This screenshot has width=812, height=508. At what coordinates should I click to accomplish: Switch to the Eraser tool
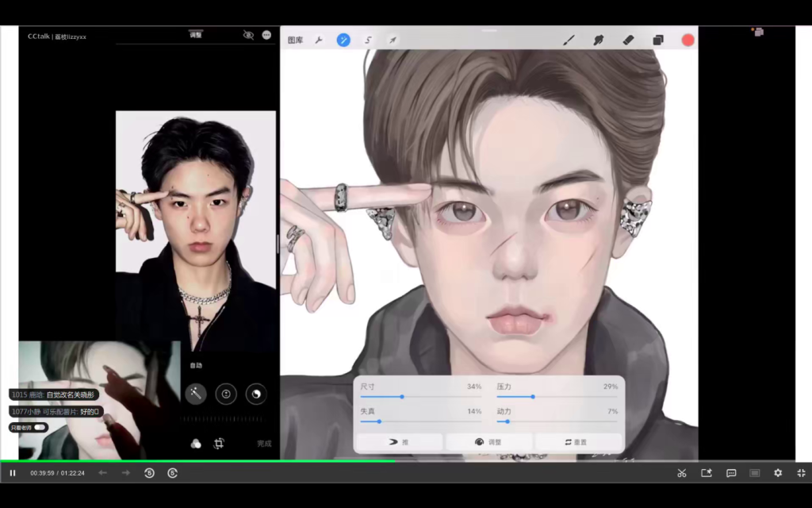pos(628,40)
